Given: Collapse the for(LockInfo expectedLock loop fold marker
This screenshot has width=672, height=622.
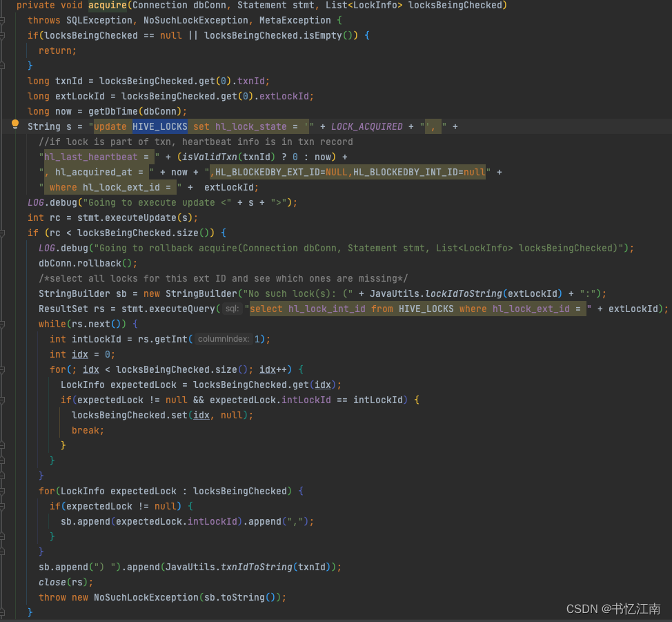Looking at the screenshot, I should tap(2, 491).
